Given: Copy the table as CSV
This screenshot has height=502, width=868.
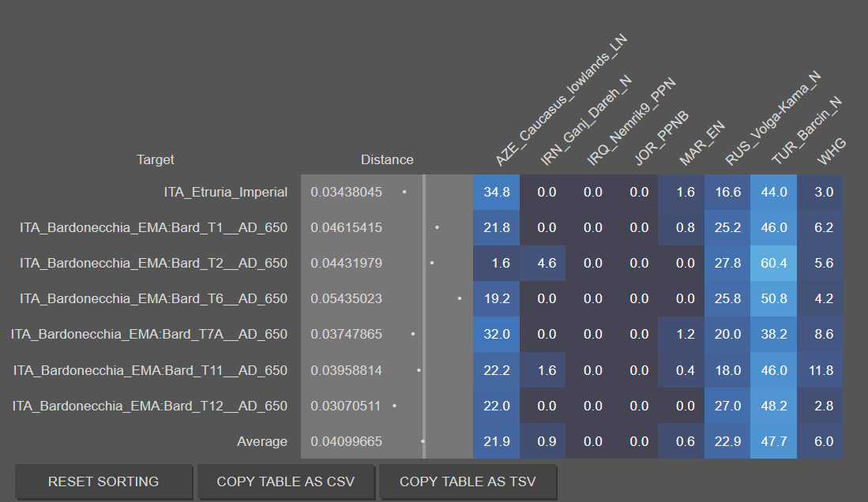Looking at the screenshot, I should click(286, 481).
